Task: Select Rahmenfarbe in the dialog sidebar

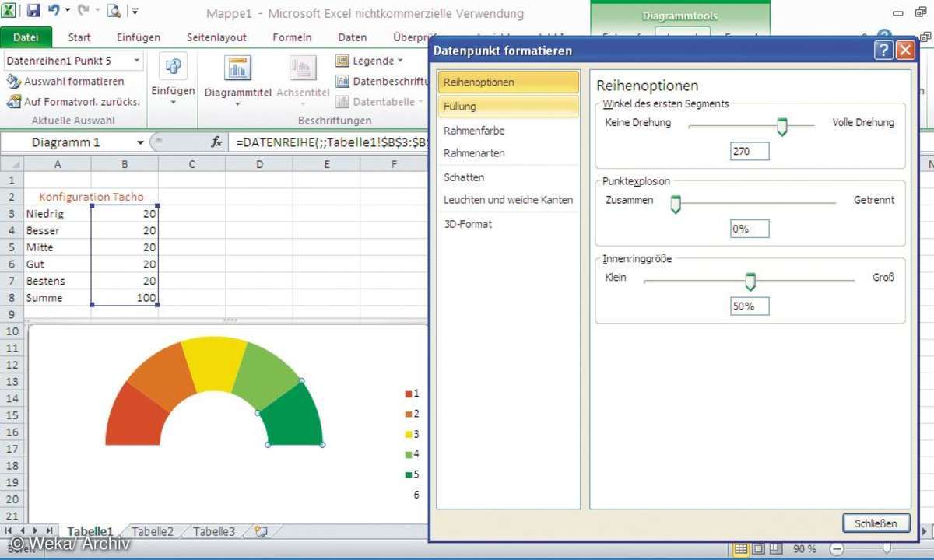Action: tap(508, 131)
